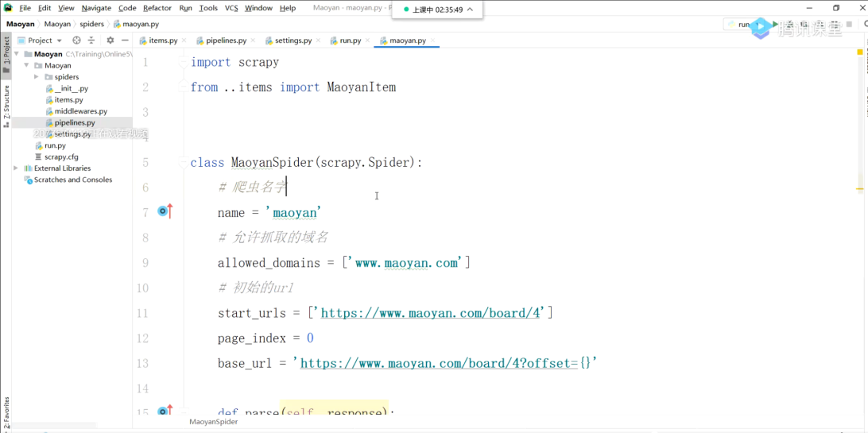Open the Edit menu
The height and width of the screenshot is (433, 868).
pyautogui.click(x=45, y=8)
